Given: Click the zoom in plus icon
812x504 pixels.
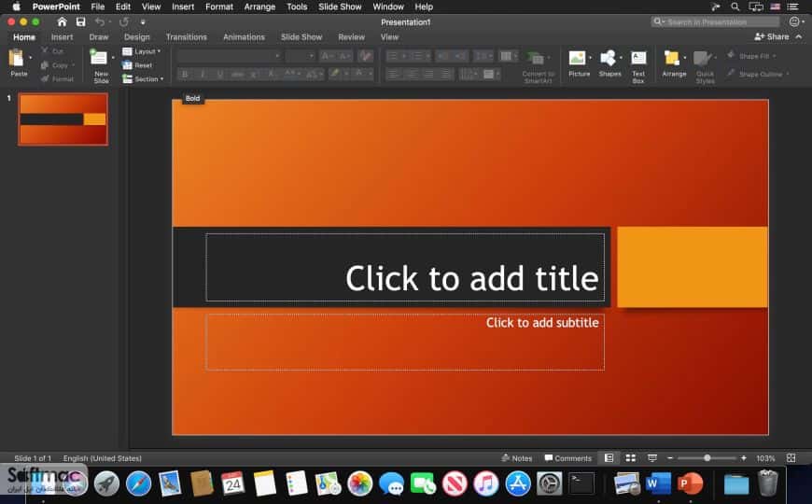Looking at the screenshot, I should click(x=744, y=458).
